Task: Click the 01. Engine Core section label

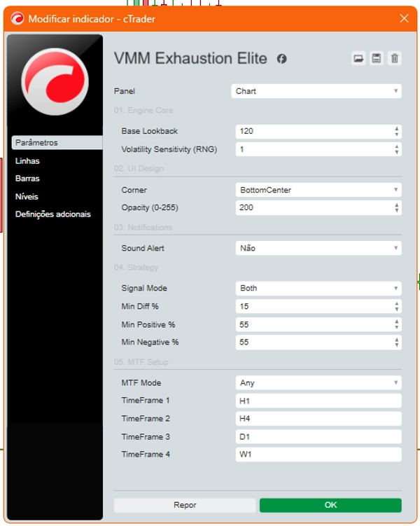Action: pos(143,111)
